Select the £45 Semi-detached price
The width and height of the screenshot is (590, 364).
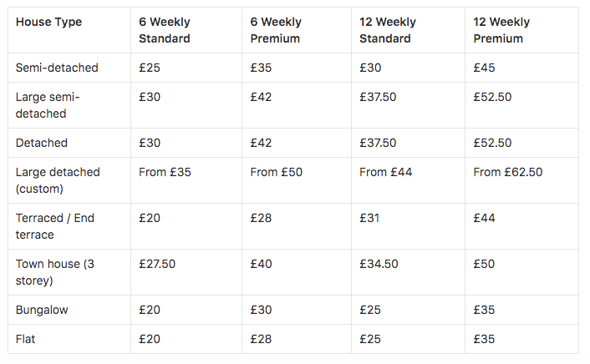[484, 68]
